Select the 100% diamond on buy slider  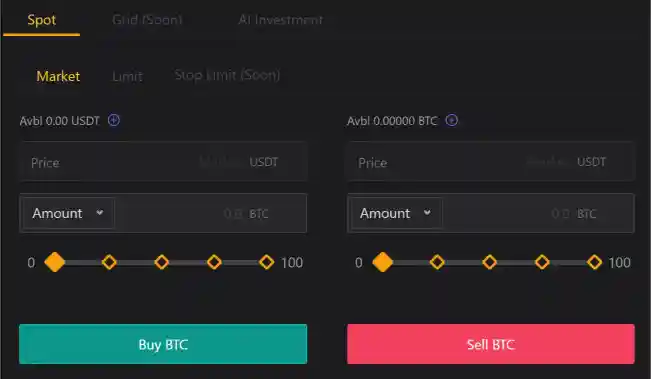267,262
